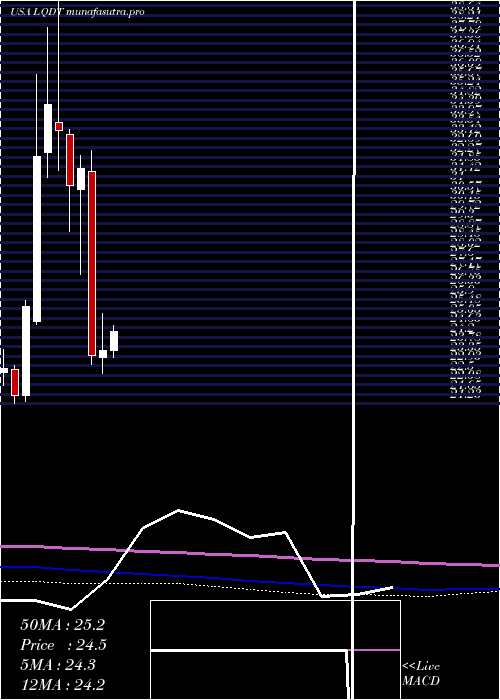500x700 pixels.
Task: Click the tallest white candlestick body
Action: click(x=37, y=239)
